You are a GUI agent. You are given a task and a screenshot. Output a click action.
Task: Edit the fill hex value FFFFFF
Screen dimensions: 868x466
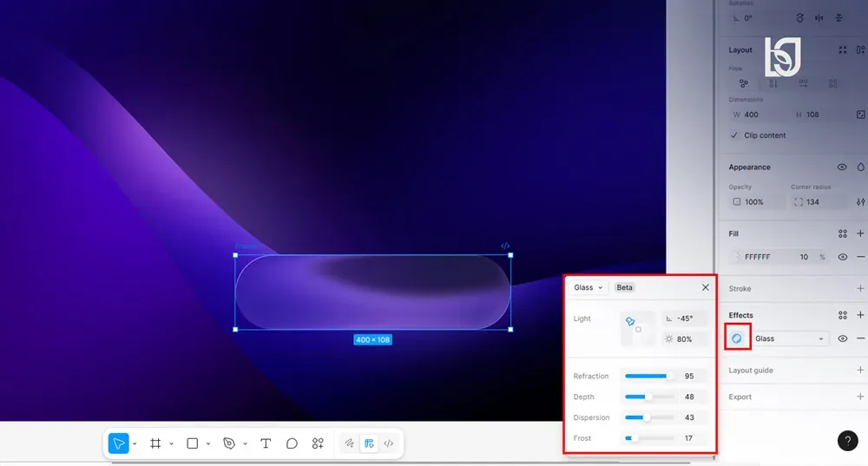pyautogui.click(x=757, y=257)
